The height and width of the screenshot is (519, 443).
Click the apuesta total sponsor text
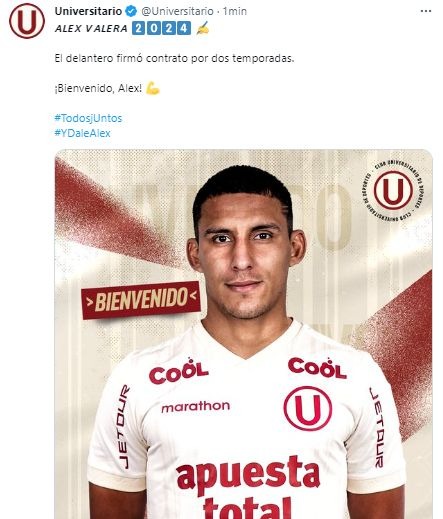[248, 487]
